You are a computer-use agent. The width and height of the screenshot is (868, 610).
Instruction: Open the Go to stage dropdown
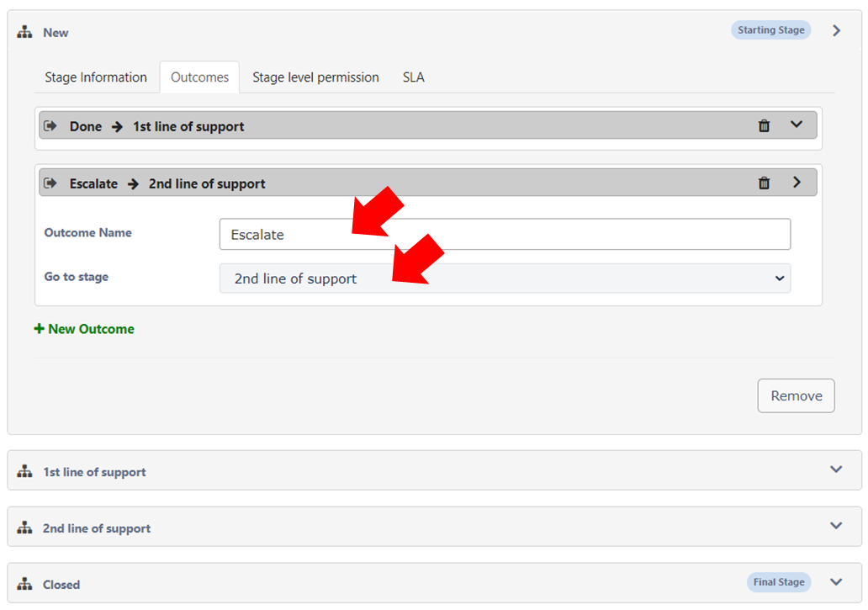click(x=505, y=278)
